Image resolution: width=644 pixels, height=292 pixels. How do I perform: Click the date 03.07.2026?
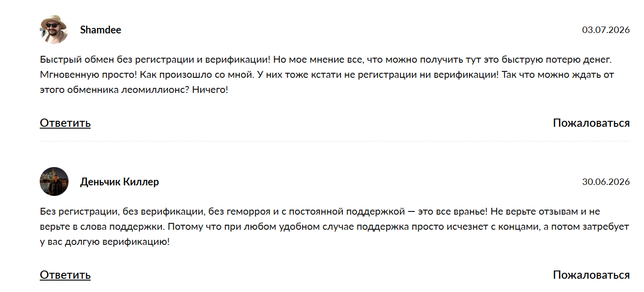(606, 30)
